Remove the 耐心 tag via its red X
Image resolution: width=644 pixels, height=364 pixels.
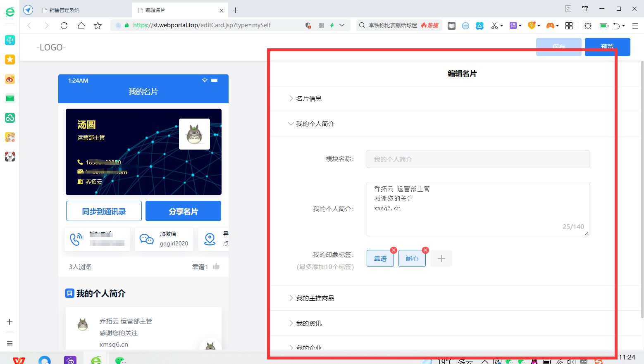pos(425,250)
